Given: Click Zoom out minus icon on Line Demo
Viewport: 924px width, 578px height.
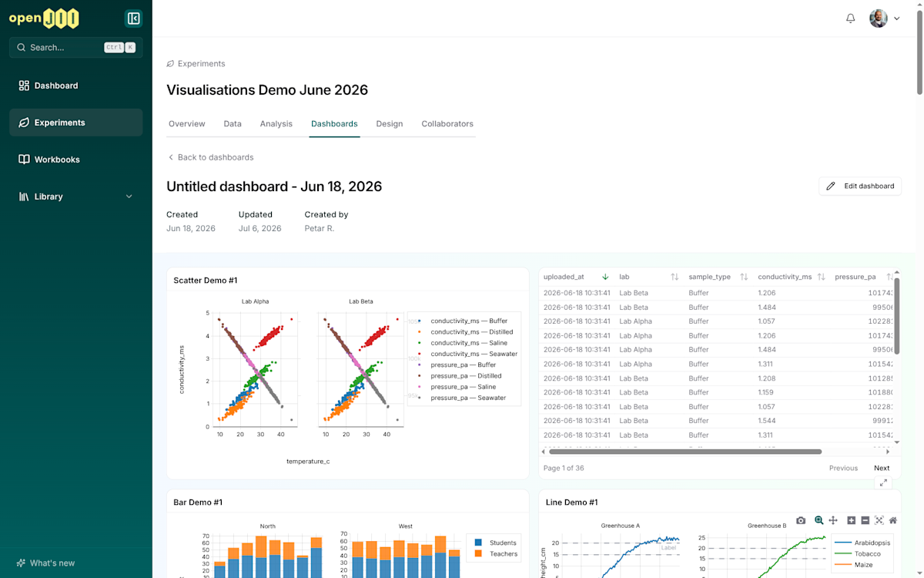Looking at the screenshot, I should (865, 521).
